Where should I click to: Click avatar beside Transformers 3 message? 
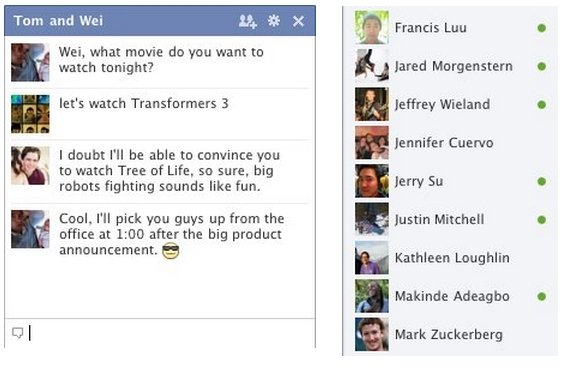point(30,114)
